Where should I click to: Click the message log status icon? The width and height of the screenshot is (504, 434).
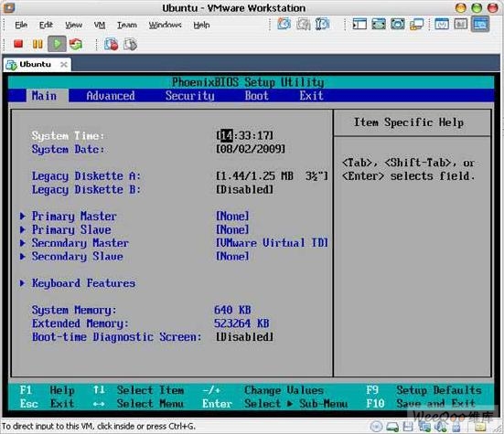(480, 427)
